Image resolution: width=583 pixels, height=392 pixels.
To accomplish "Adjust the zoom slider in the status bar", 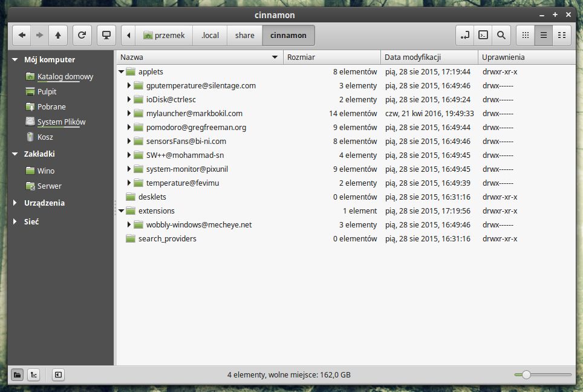I will (x=526, y=375).
